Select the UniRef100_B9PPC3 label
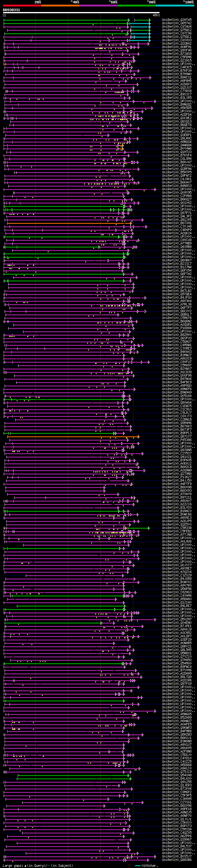197x868 pixels. pyautogui.click(x=177, y=433)
